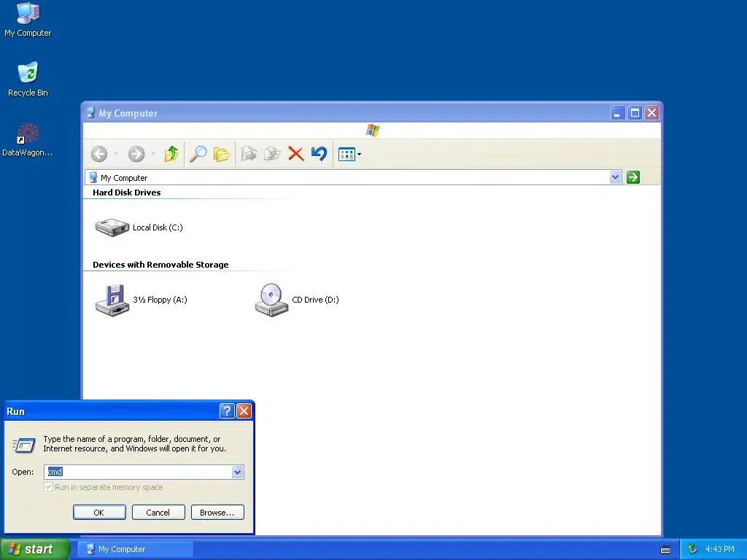The width and height of the screenshot is (747, 560).
Task: Click the keyboard icon on taskbar
Action: coord(665,550)
